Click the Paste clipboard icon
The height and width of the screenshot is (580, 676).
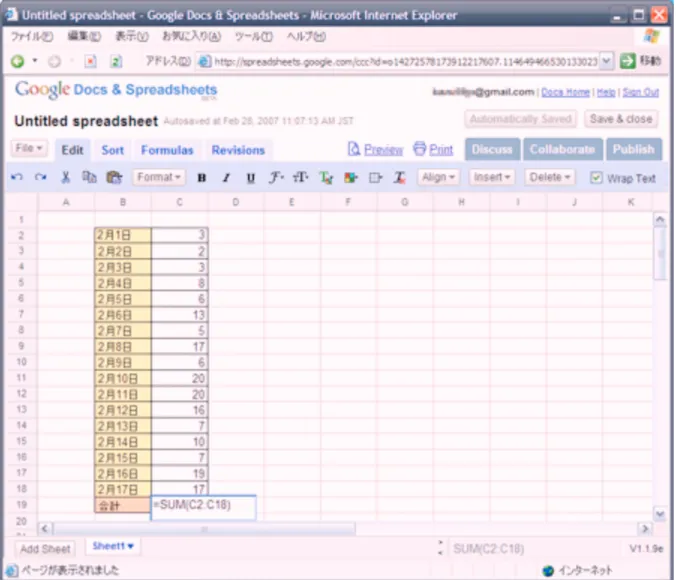114,177
